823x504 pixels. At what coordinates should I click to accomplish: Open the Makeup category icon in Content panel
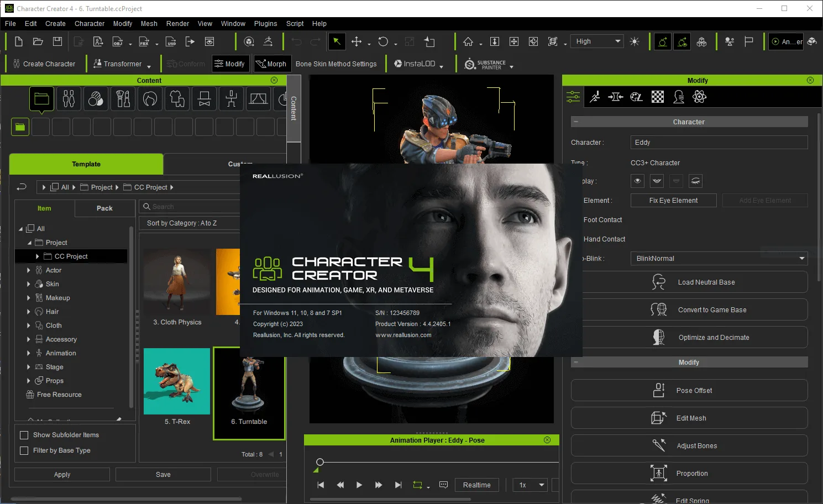coord(123,99)
